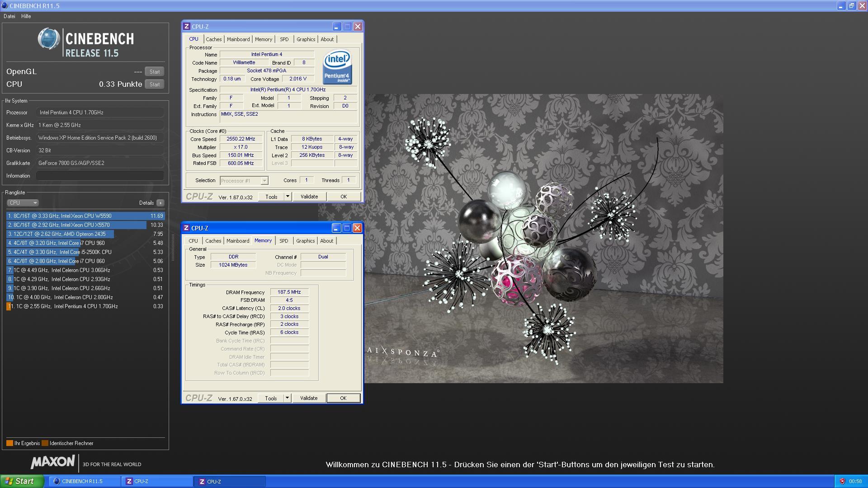This screenshot has height=488, width=868.
Task: Click Tools button in Memory CPU-Z window
Action: point(271,398)
